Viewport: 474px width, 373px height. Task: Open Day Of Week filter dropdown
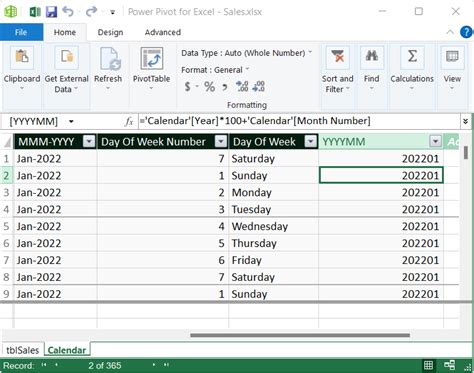(311, 141)
